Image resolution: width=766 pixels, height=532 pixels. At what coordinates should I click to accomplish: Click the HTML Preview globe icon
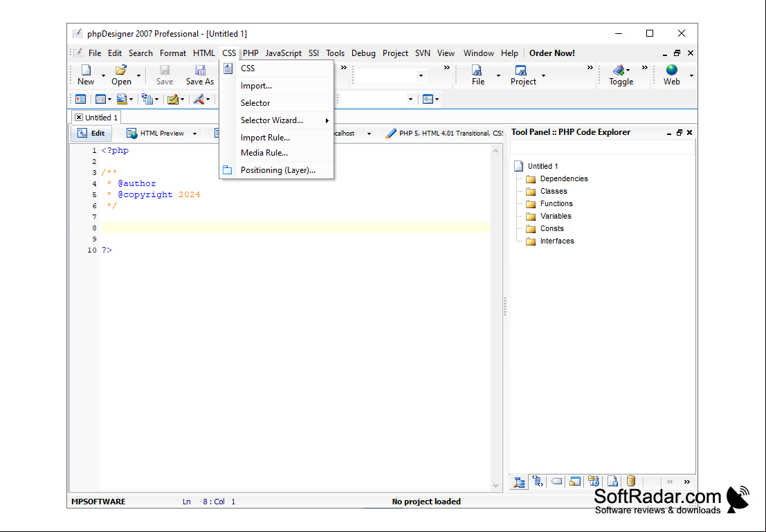[x=131, y=133]
